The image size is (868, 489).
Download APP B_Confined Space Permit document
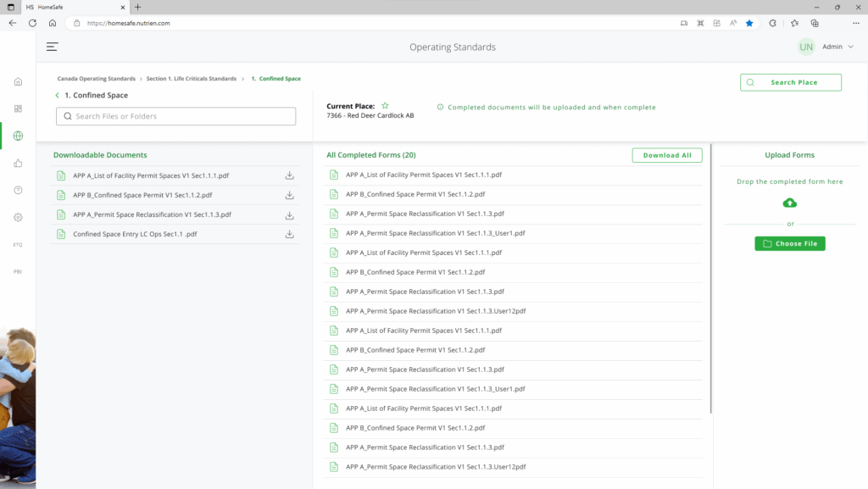(289, 195)
